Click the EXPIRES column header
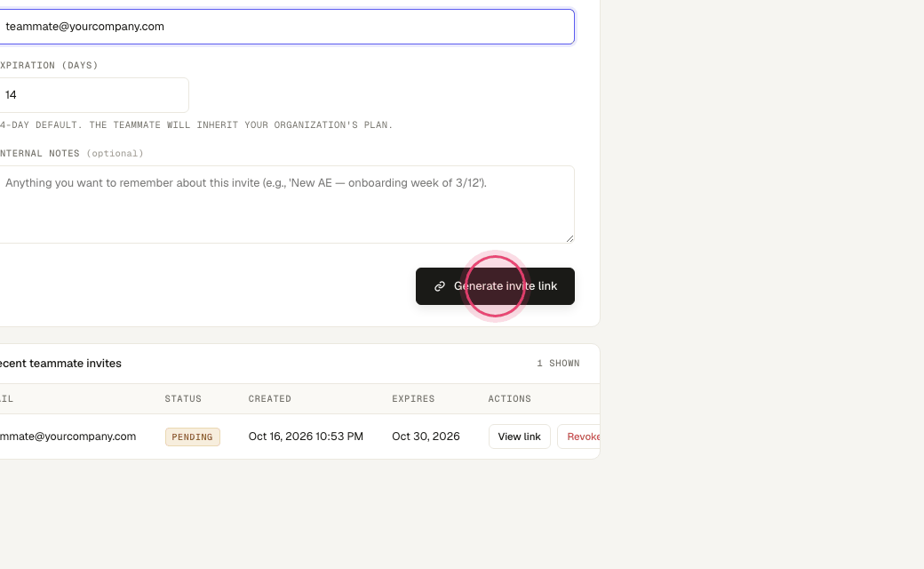This screenshot has height=569, width=924. click(414, 399)
